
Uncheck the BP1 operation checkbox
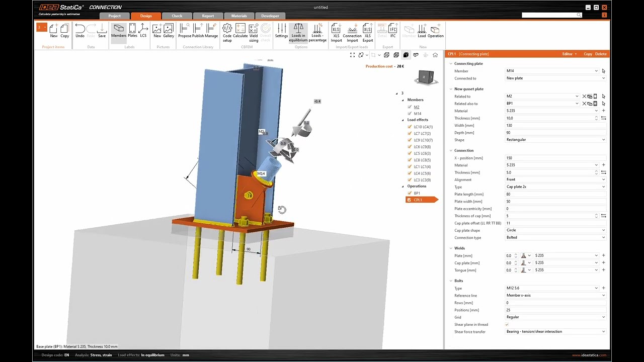click(x=410, y=193)
